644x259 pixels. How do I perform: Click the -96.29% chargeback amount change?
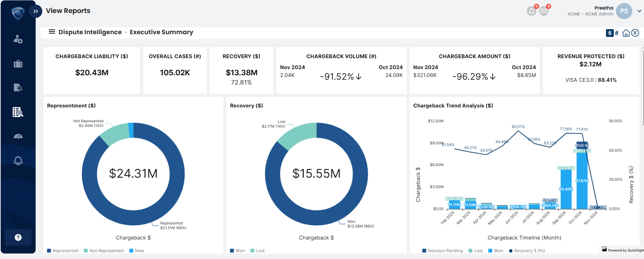[x=474, y=77]
